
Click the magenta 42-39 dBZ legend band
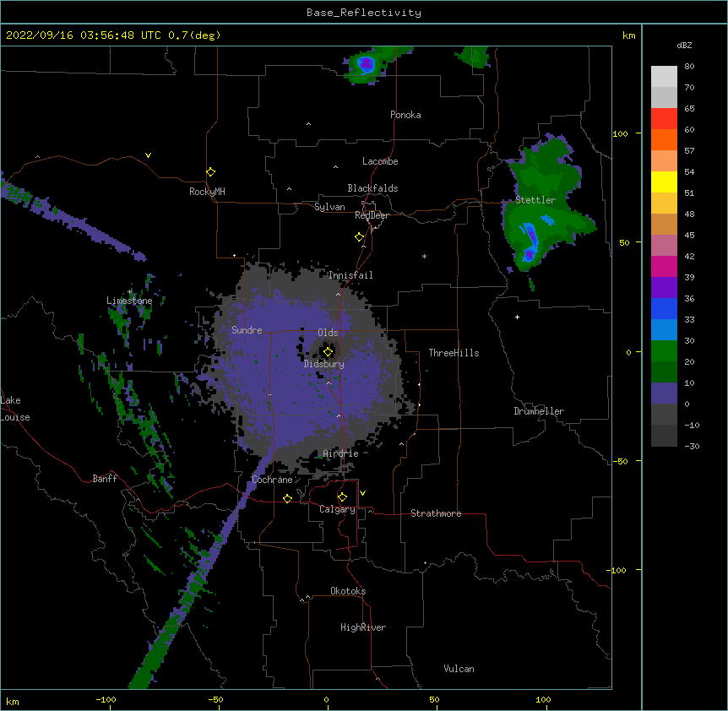(664, 267)
